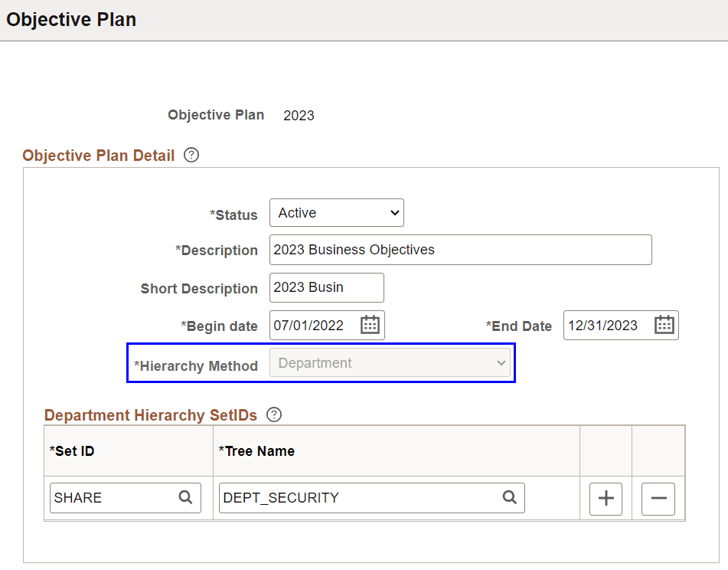The height and width of the screenshot is (570, 728).
Task: Remove the SHARE row using the minus icon
Action: [658, 499]
